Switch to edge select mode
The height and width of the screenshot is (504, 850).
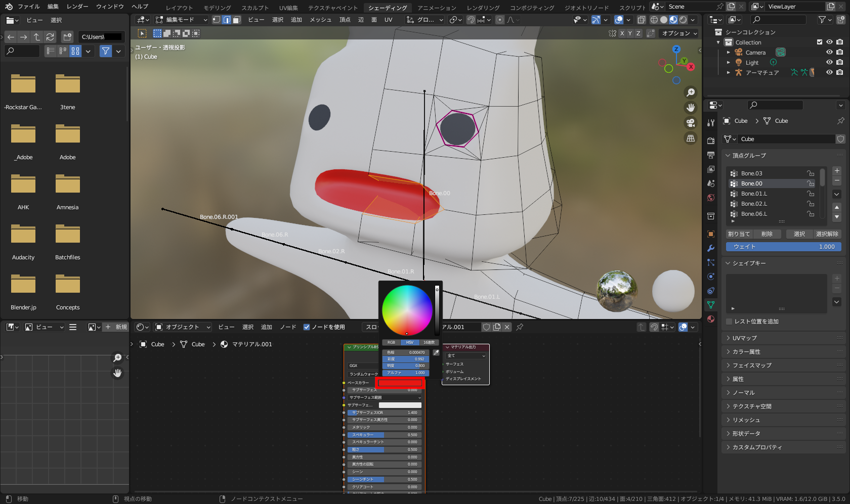click(x=227, y=20)
